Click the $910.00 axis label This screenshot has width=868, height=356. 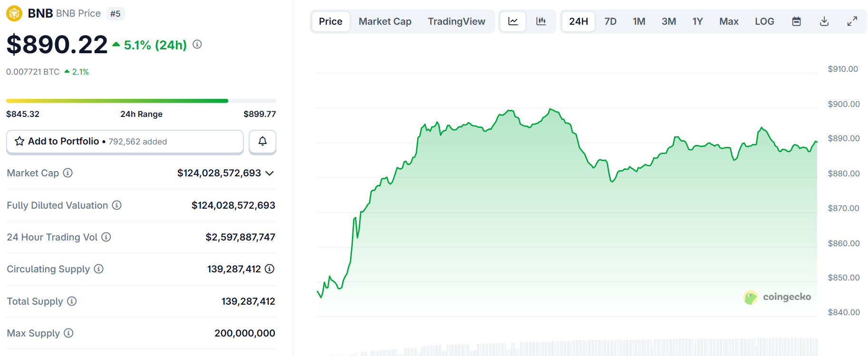(843, 69)
